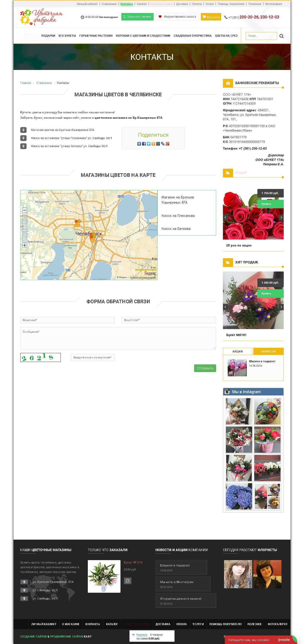The image size is (304, 644).
Task: Click the Twitter share icon
Action: click(x=149, y=144)
